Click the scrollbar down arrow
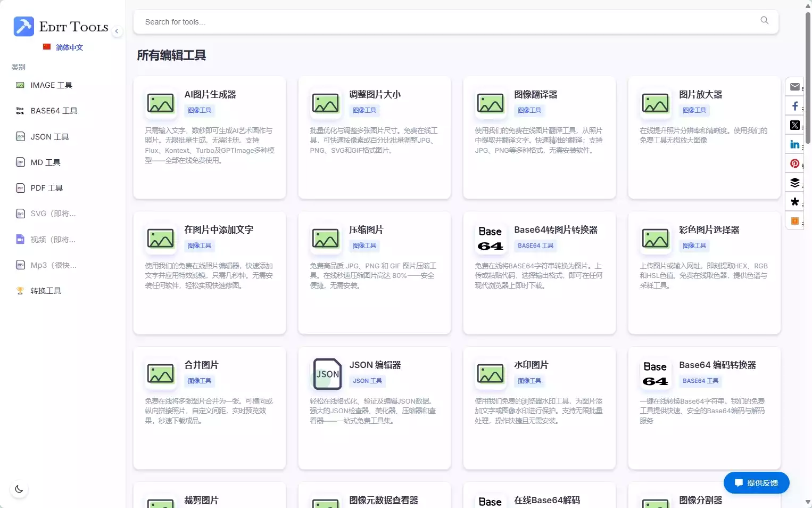Image resolution: width=812 pixels, height=508 pixels. 808,502
